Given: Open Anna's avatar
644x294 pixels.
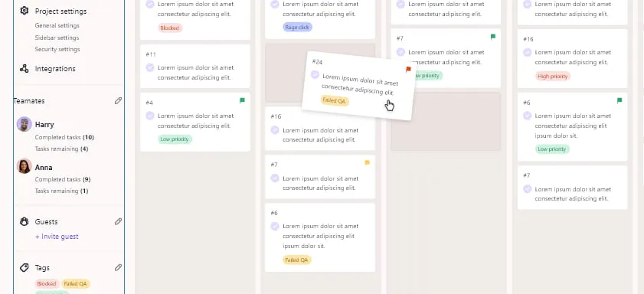Looking at the screenshot, I should [x=25, y=166].
